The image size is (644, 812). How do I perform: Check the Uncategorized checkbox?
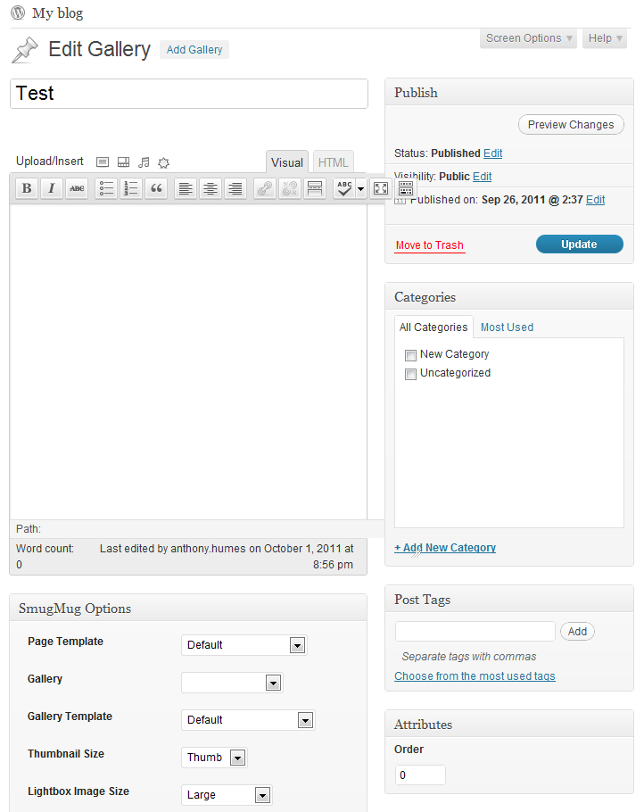(410, 374)
